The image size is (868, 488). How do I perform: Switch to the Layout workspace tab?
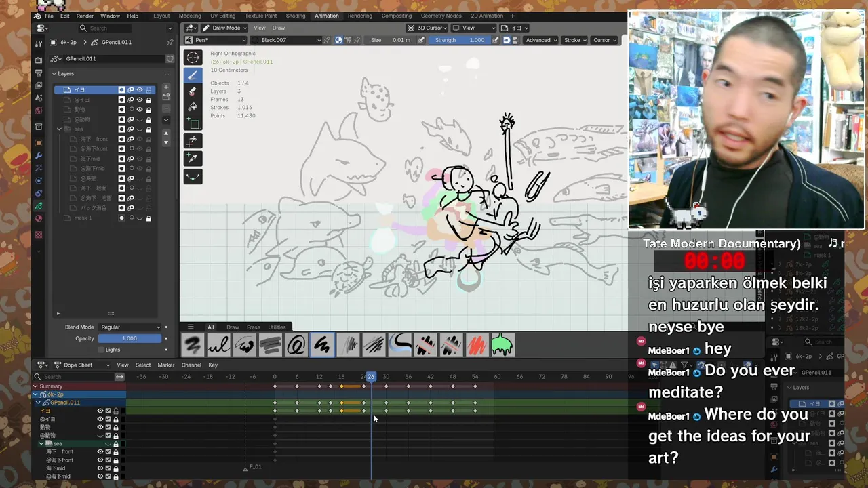[x=161, y=16]
